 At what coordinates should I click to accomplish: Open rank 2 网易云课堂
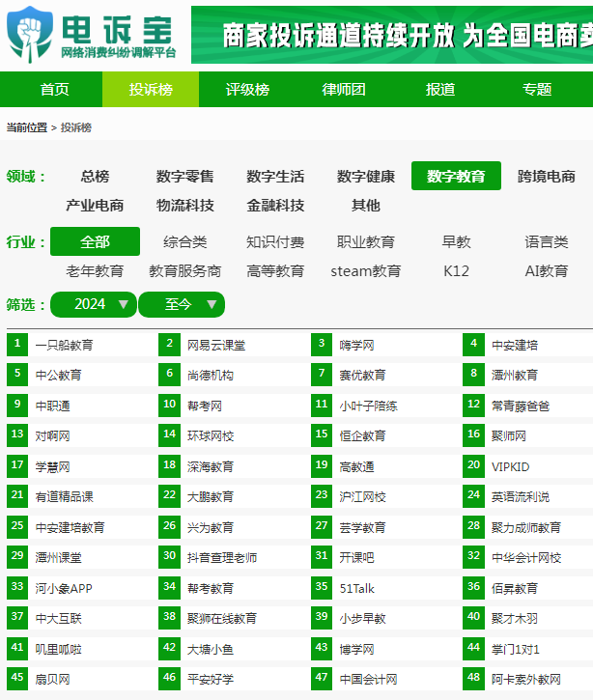click(x=216, y=345)
